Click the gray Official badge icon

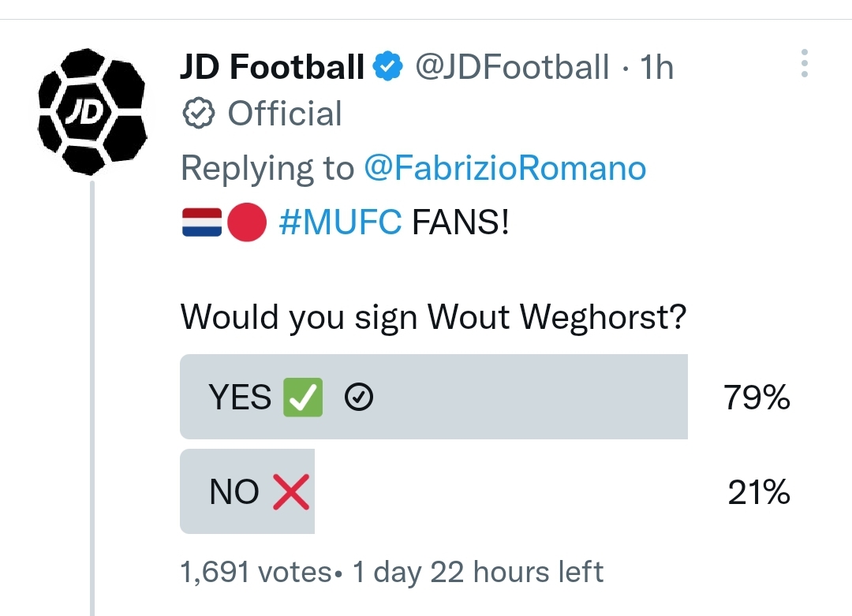(198, 114)
